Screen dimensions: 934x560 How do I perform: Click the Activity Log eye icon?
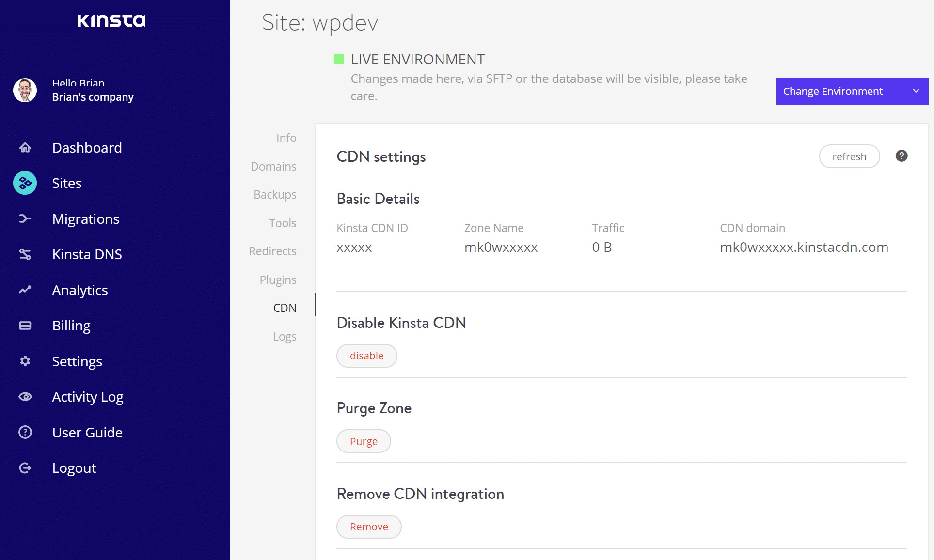25,397
